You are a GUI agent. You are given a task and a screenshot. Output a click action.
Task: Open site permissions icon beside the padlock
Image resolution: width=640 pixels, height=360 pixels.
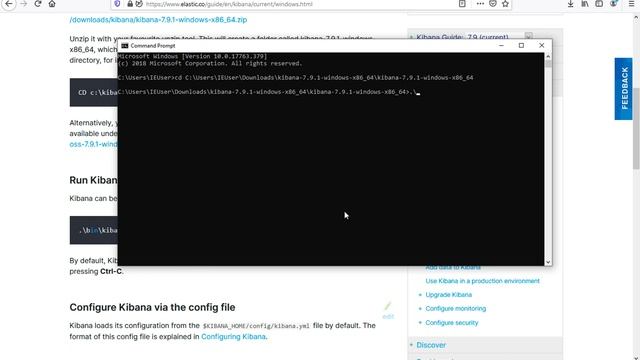[139, 4]
